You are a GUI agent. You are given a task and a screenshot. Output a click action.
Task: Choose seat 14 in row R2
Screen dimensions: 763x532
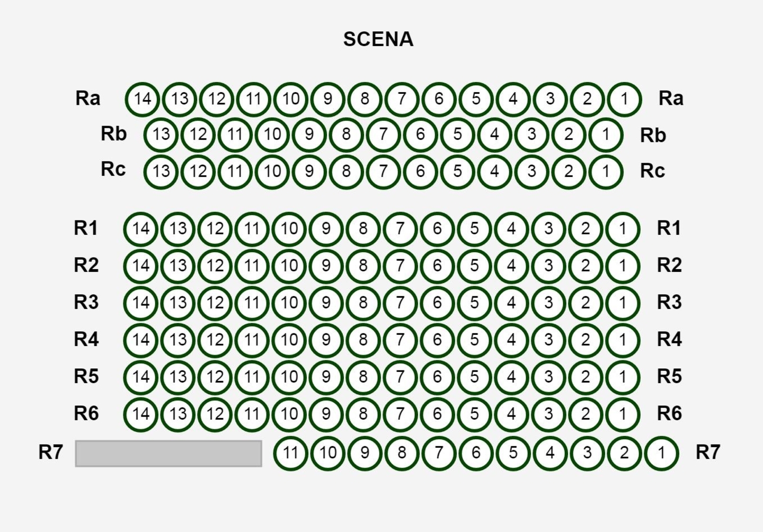click(x=140, y=265)
